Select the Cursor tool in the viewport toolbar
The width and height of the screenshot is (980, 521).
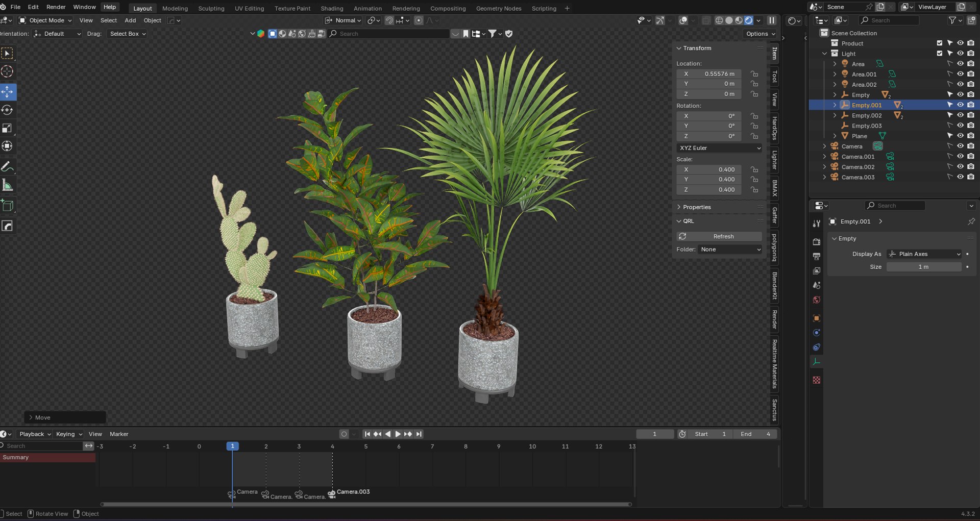coord(7,71)
